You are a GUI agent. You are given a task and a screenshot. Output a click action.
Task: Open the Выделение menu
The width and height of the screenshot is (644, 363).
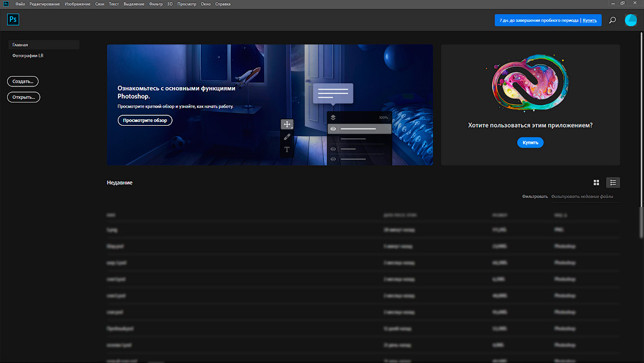click(x=134, y=4)
